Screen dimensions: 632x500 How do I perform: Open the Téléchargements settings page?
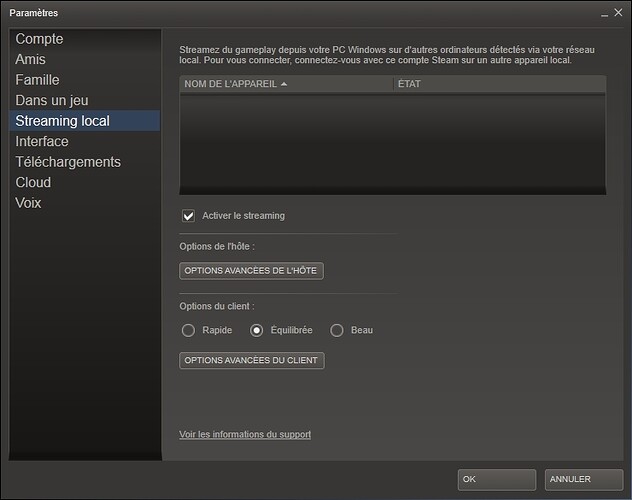tap(68, 162)
